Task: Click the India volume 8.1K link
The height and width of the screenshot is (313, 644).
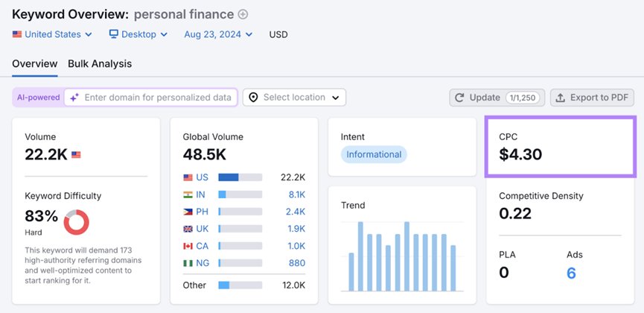Action: click(297, 195)
